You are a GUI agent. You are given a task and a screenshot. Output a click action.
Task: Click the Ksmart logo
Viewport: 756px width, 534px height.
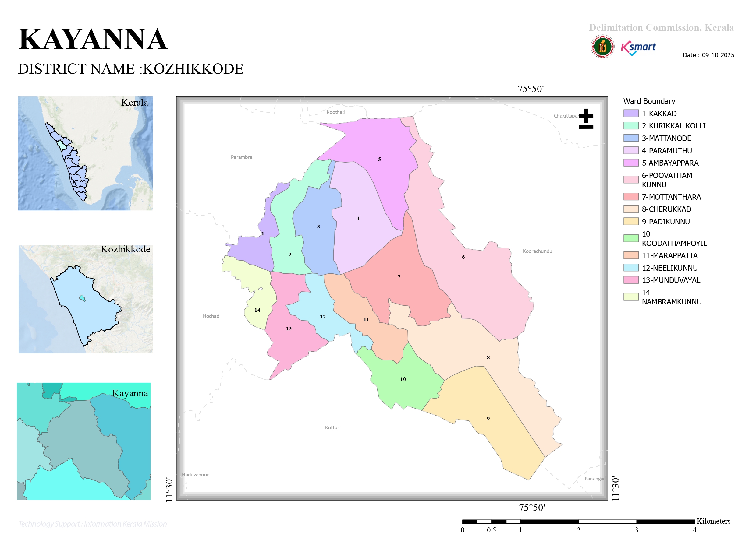[x=638, y=48]
